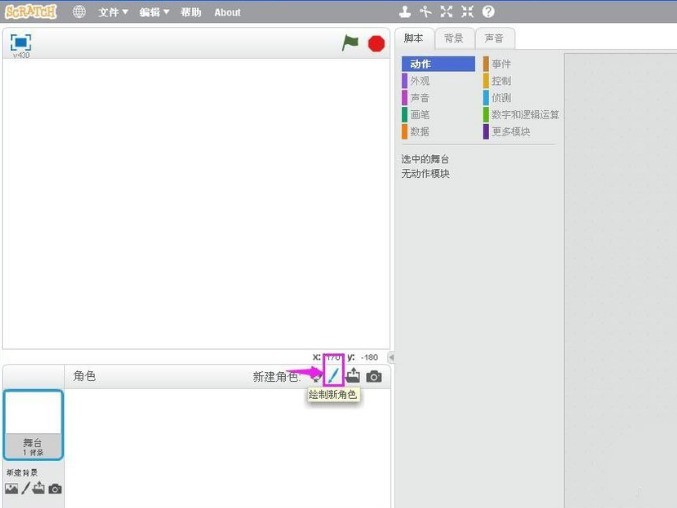Choose backdrop from library icon

pyautogui.click(x=11, y=489)
